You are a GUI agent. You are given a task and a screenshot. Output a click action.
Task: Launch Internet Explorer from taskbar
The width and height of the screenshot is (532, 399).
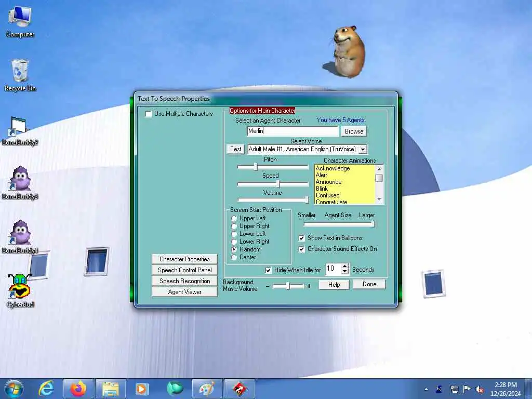pyautogui.click(x=46, y=389)
